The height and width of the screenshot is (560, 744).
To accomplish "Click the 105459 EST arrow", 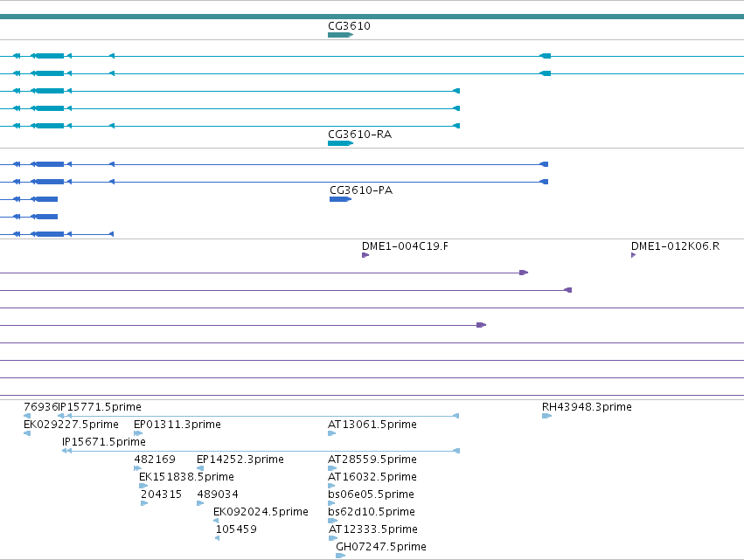I will coord(218,538).
